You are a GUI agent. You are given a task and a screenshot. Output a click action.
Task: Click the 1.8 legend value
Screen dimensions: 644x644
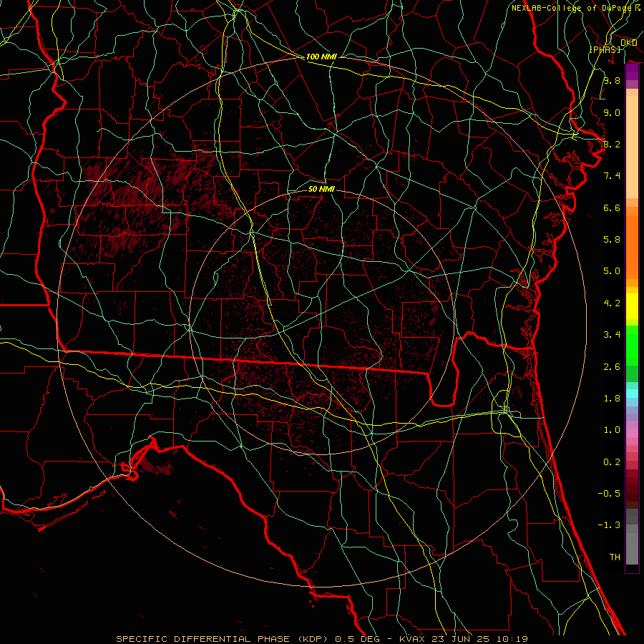pyautogui.click(x=612, y=399)
